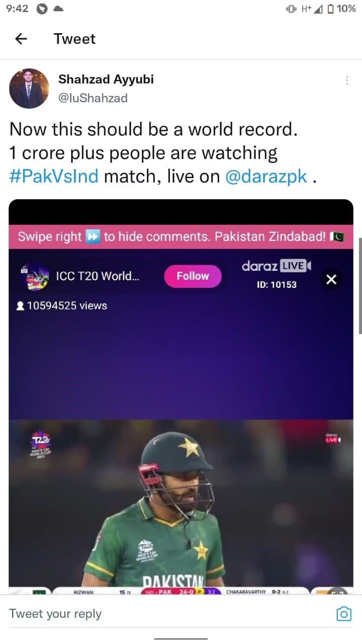Open Shahzad Ayyubi's profile picture
This screenshot has height=644, width=362.
29,89
